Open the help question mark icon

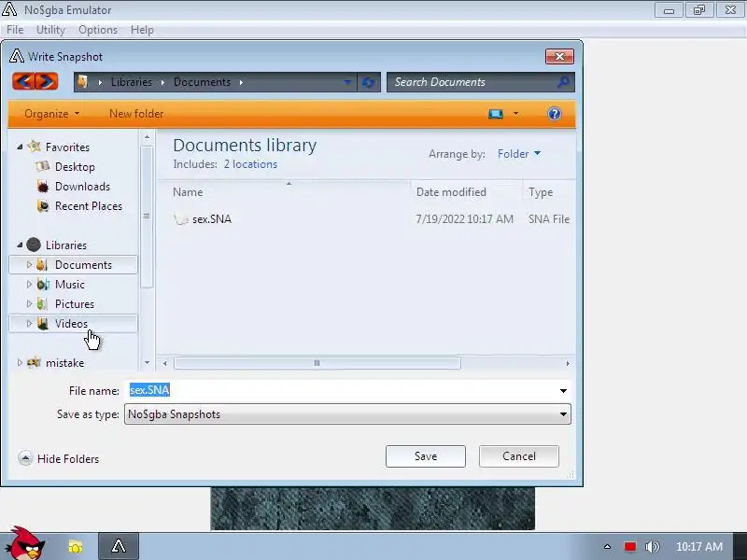[x=554, y=114]
